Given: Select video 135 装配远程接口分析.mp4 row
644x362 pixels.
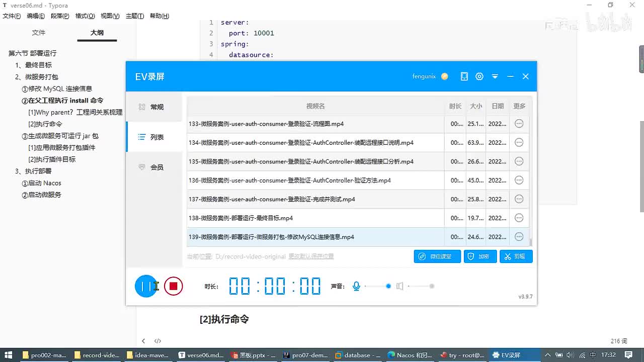Looking at the screenshot, I should [358, 161].
